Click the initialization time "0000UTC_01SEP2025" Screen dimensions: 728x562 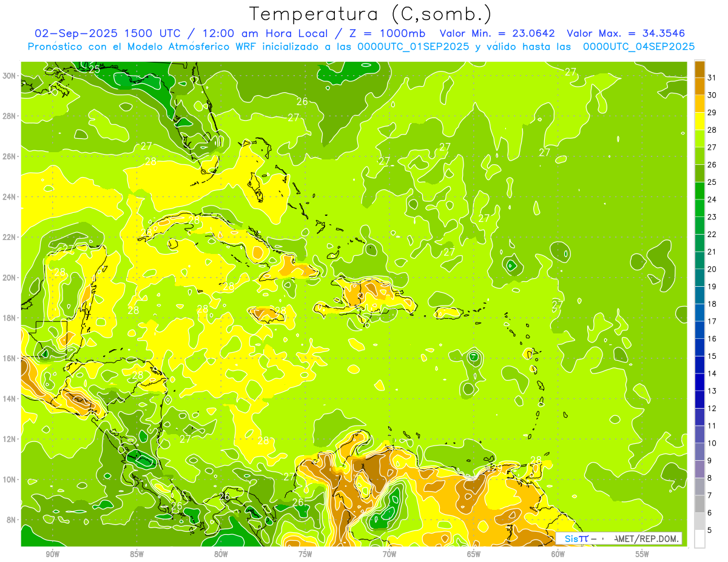click(x=413, y=47)
